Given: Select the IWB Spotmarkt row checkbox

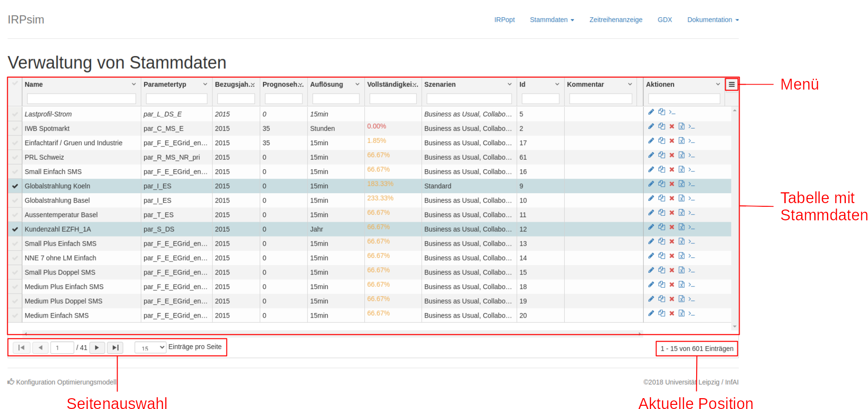Looking at the screenshot, I should (x=15, y=128).
